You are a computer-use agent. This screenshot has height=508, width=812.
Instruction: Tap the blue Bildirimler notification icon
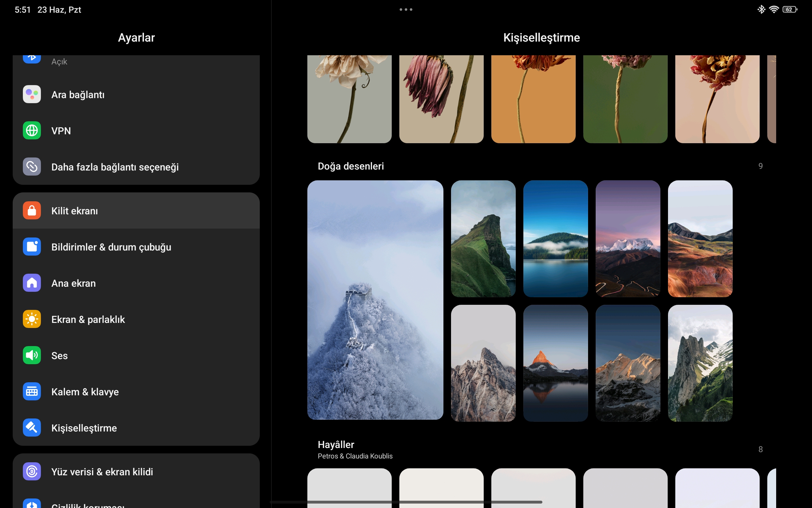coord(32,247)
